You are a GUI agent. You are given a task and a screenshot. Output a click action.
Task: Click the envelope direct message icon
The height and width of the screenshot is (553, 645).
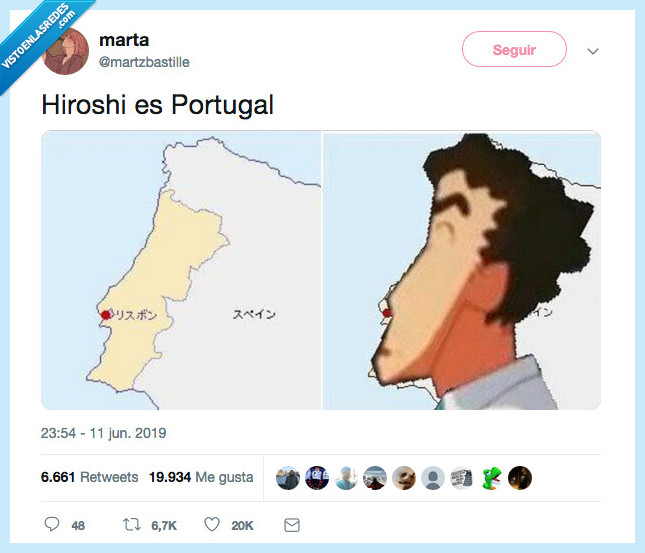tap(292, 525)
